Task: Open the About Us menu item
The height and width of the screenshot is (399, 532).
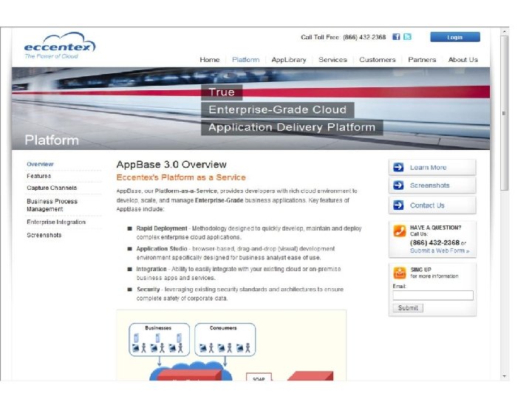Action: coord(463,60)
